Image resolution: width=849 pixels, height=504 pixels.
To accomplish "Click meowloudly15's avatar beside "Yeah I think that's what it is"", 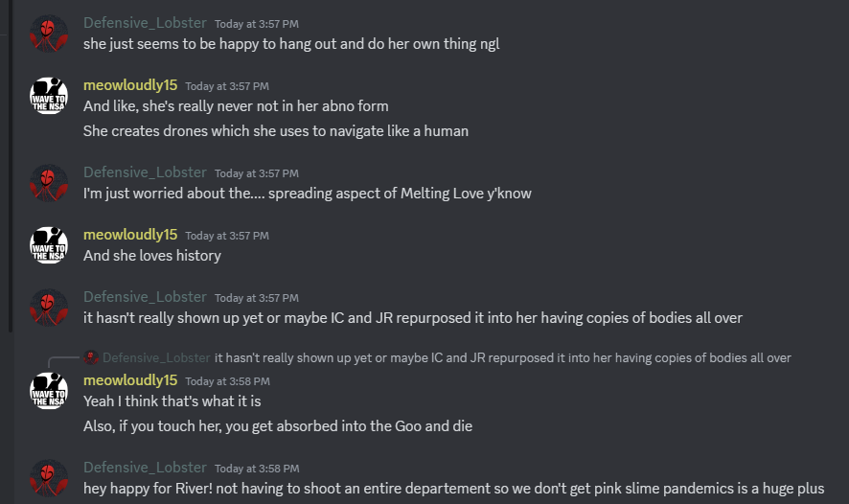I will coord(49,390).
